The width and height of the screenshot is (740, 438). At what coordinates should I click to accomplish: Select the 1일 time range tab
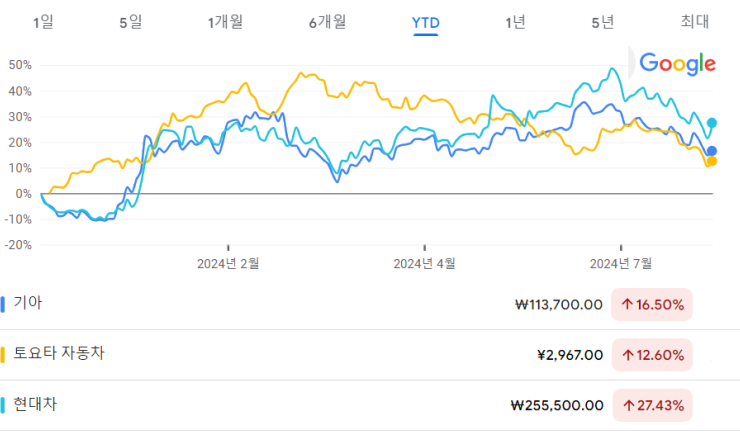43,22
